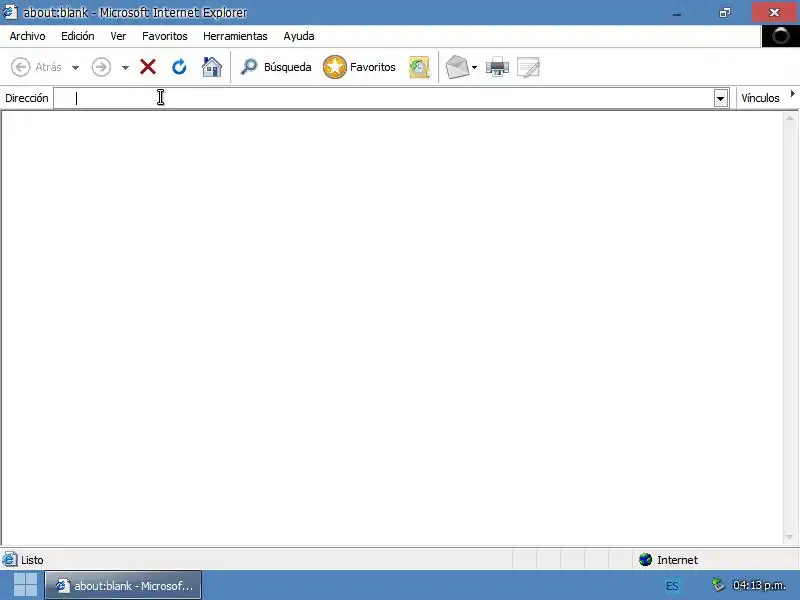Click the Edit page notepad icon
The width and height of the screenshot is (800, 600).
coord(528,67)
